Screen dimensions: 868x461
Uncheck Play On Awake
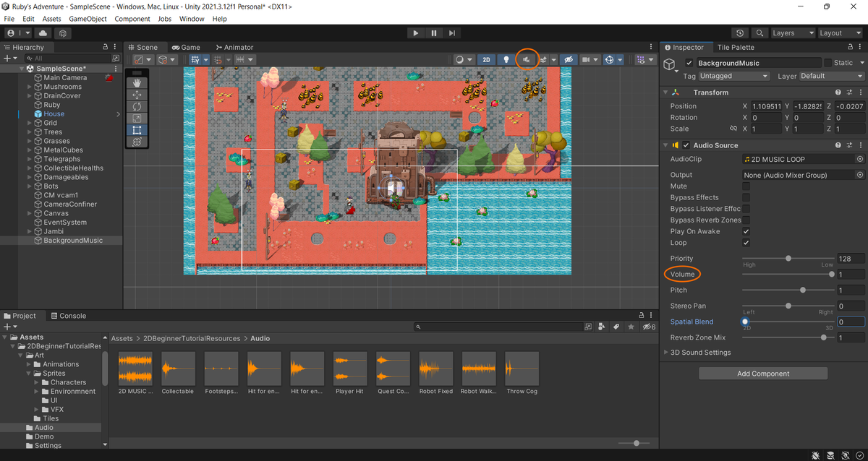click(746, 231)
